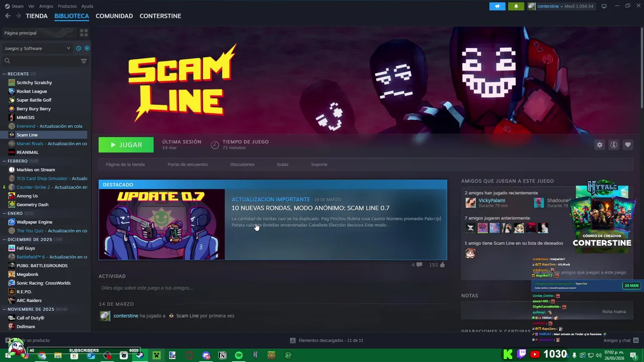Open Steam icon in the taskbar

click(x=140, y=355)
